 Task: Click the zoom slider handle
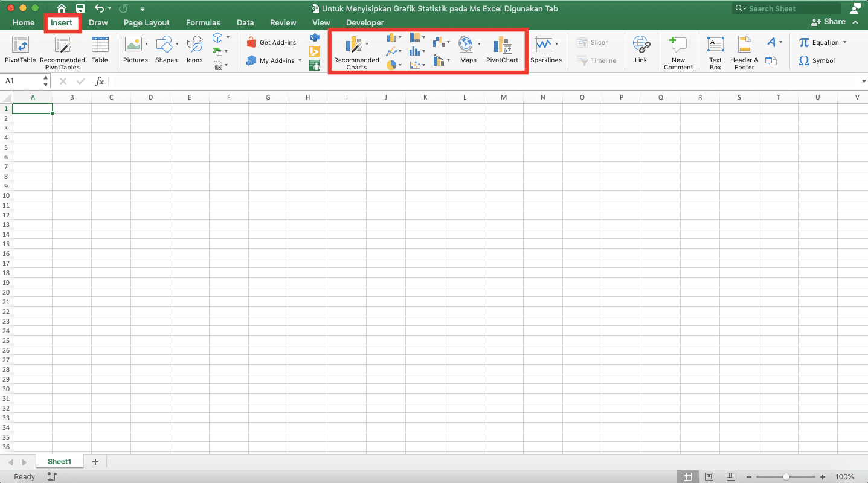pos(786,477)
